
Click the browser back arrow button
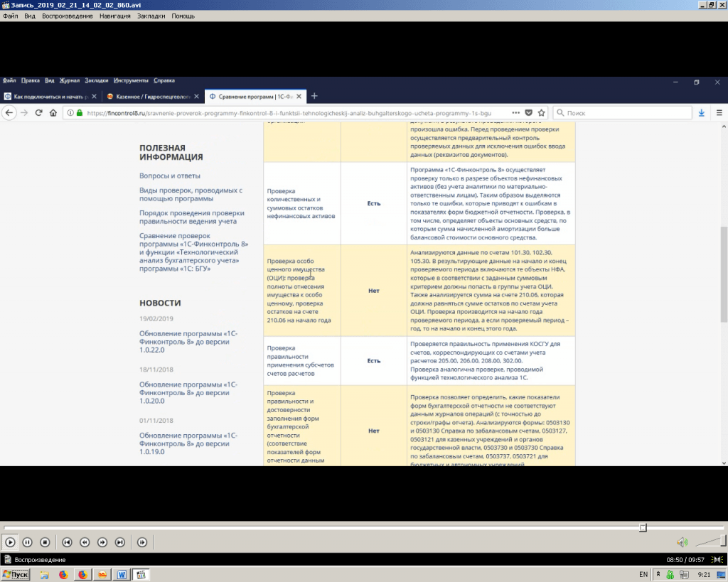9,112
